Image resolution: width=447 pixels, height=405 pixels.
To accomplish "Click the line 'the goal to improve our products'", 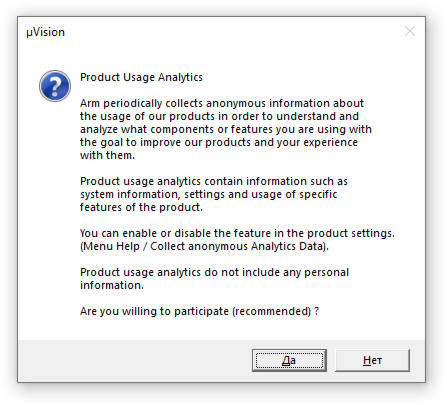I will click(219, 142).
